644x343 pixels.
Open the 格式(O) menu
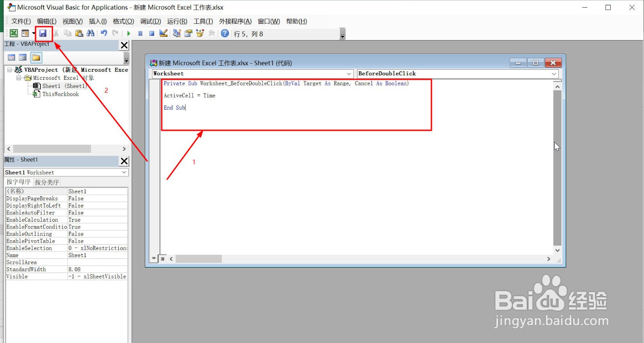pos(123,21)
